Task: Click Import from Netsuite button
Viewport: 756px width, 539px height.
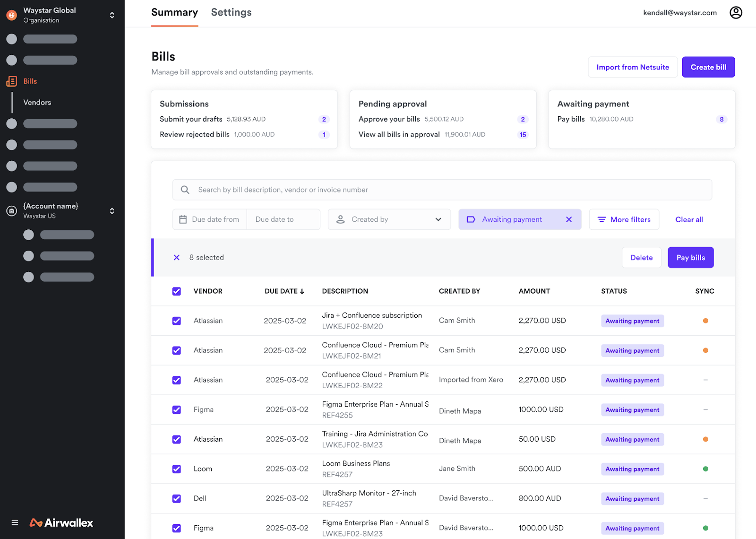Action: coord(633,67)
